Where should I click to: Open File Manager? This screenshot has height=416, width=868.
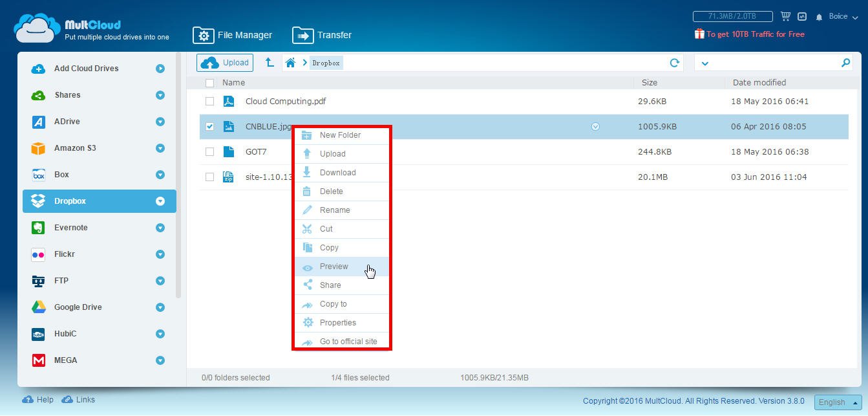pyautogui.click(x=233, y=35)
